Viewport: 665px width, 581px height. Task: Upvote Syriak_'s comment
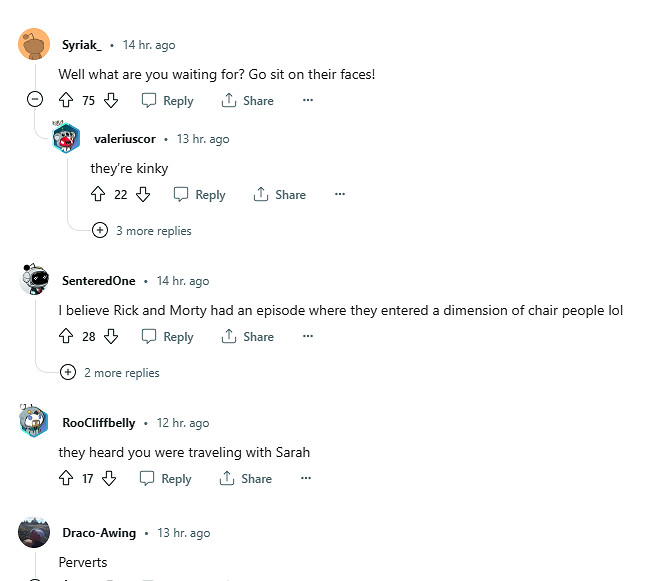(x=66, y=100)
